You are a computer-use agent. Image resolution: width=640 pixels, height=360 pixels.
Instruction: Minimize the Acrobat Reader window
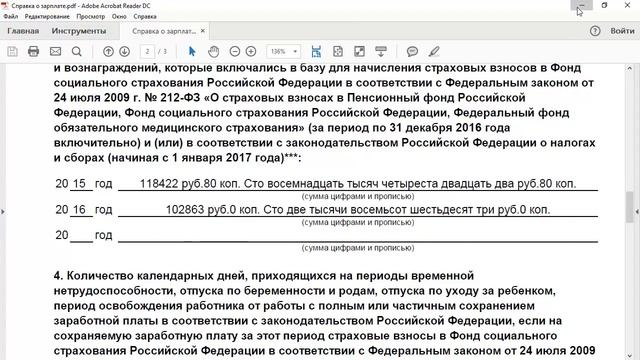[x=582, y=5]
